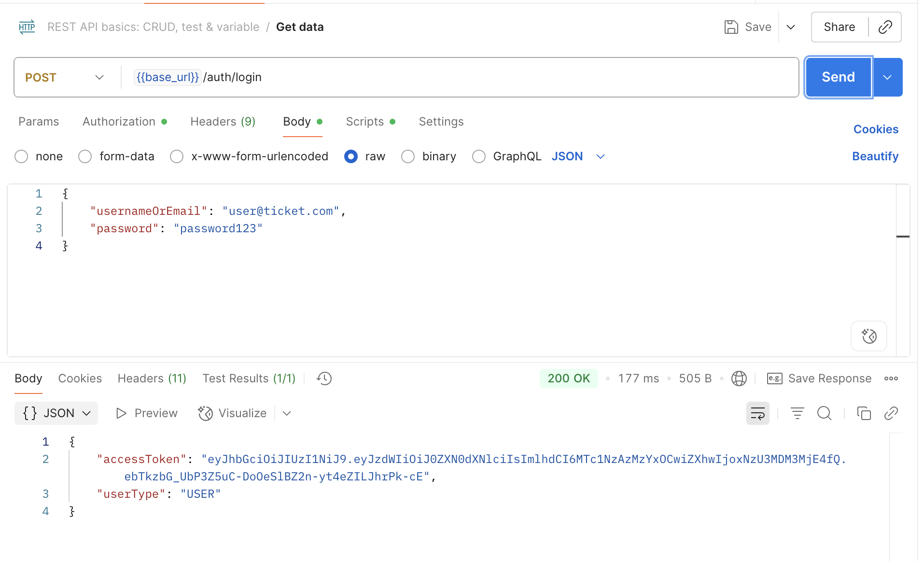Copy the response body with copy icon

pos(864,413)
